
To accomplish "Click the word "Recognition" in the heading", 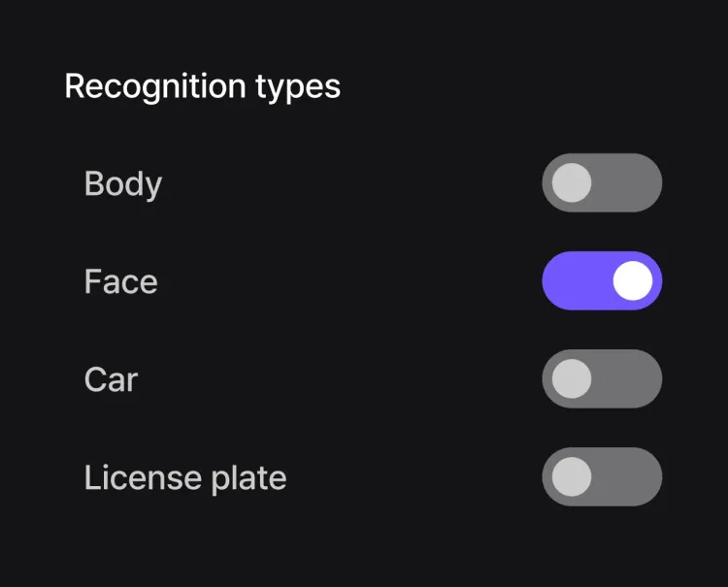I will [x=155, y=86].
